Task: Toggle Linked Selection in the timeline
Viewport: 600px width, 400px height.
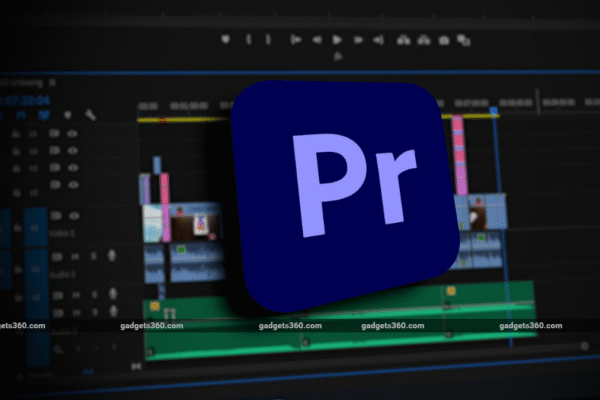Action: point(44,115)
